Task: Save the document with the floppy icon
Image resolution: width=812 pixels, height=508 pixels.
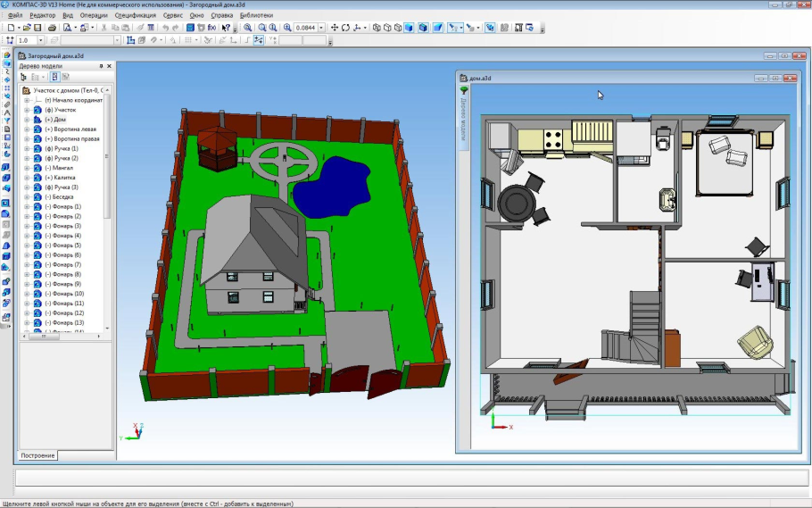Action: pyautogui.click(x=37, y=28)
